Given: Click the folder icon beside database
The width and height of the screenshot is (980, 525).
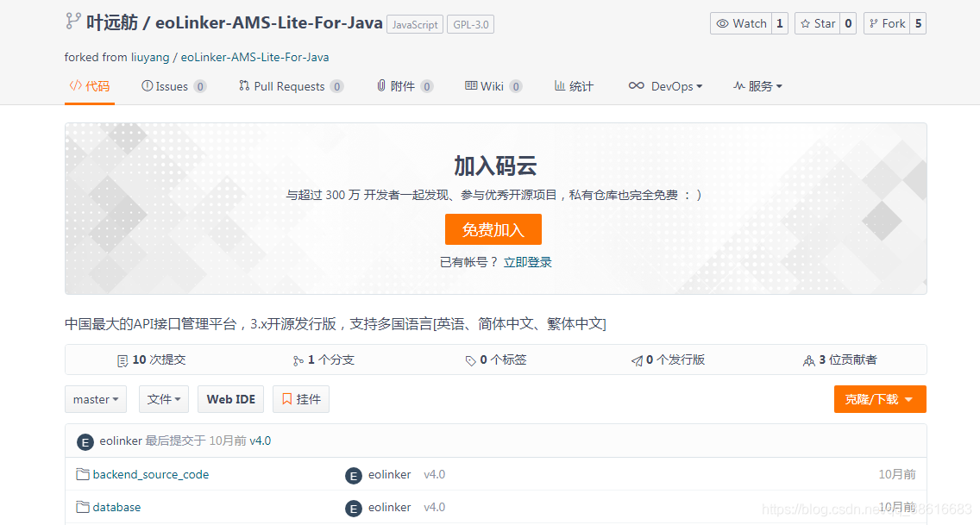Looking at the screenshot, I should 83,507.
